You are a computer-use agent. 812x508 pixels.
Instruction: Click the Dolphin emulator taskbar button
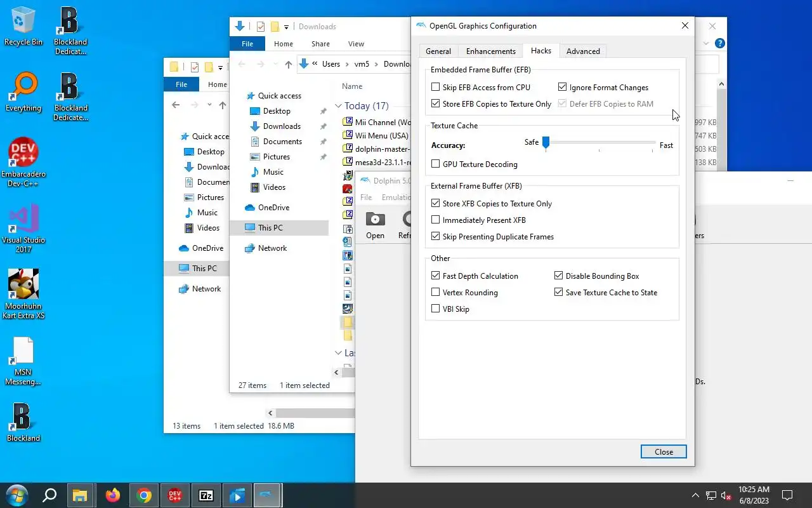267,495
